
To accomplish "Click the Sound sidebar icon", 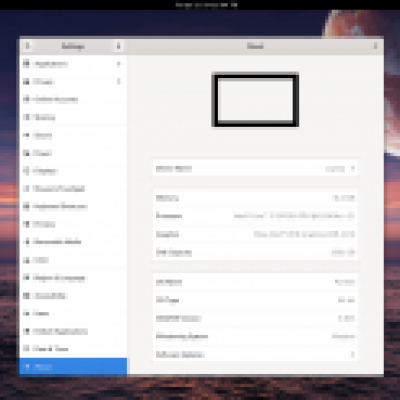I will click(x=26, y=135).
